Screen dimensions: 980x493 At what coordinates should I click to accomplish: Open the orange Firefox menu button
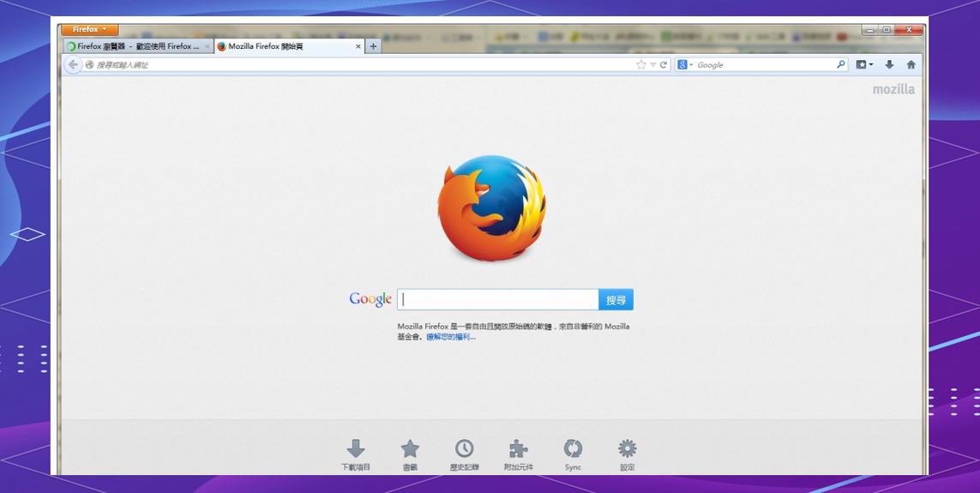tap(89, 30)
